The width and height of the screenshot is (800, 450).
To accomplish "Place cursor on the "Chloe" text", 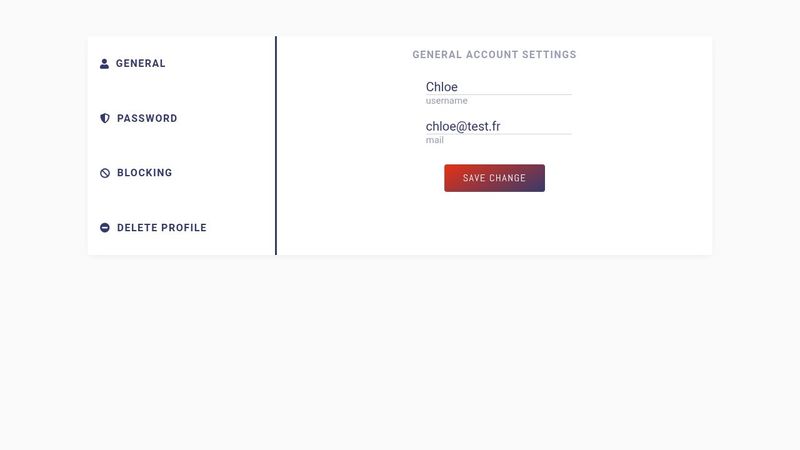I will [441, 87].
